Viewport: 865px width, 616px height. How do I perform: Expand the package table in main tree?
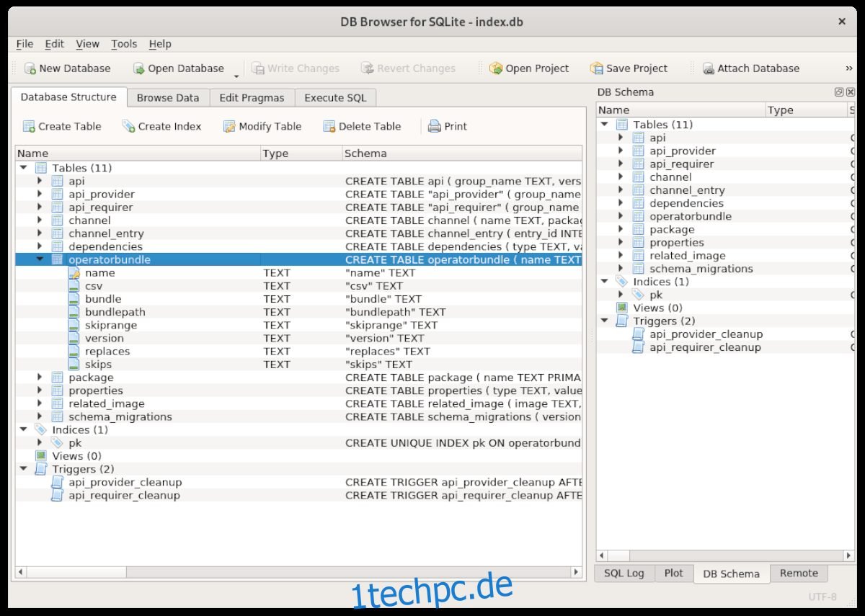click(x=40, y=378)
